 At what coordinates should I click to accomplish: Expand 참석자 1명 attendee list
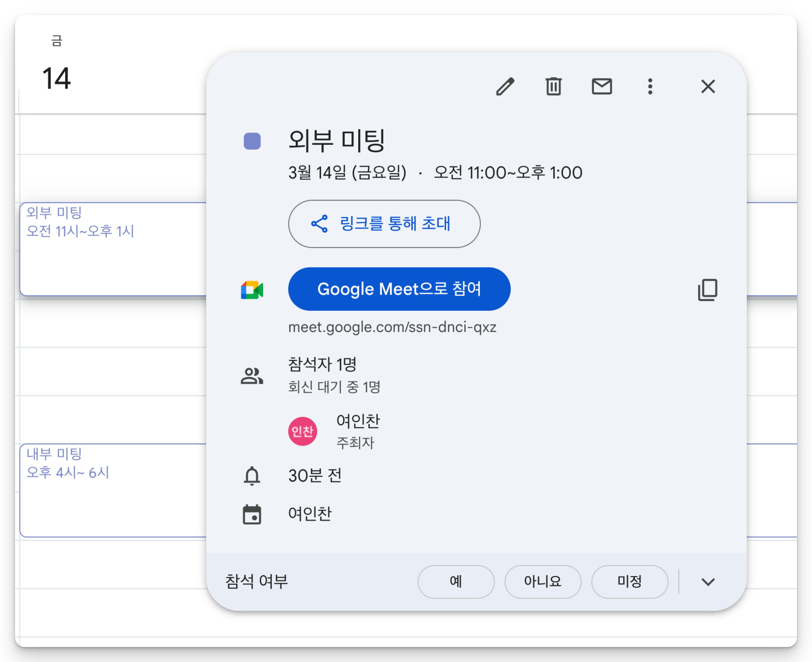coord(322,365)
